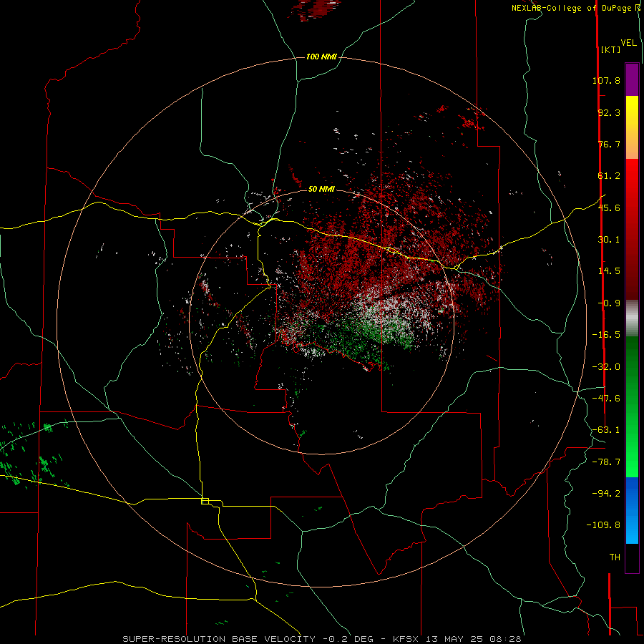This screenshot has width=644, height=644.
Task: Click the red segment of velocity color bar
Action: (x=632, y=229)
